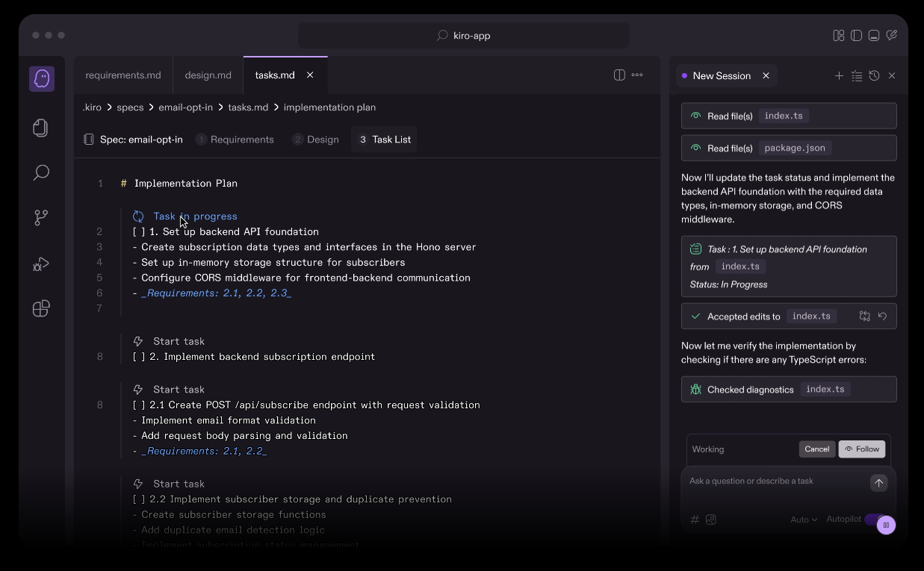Pause with the purple floating pause button
The image size is (924, 571).
886,525
